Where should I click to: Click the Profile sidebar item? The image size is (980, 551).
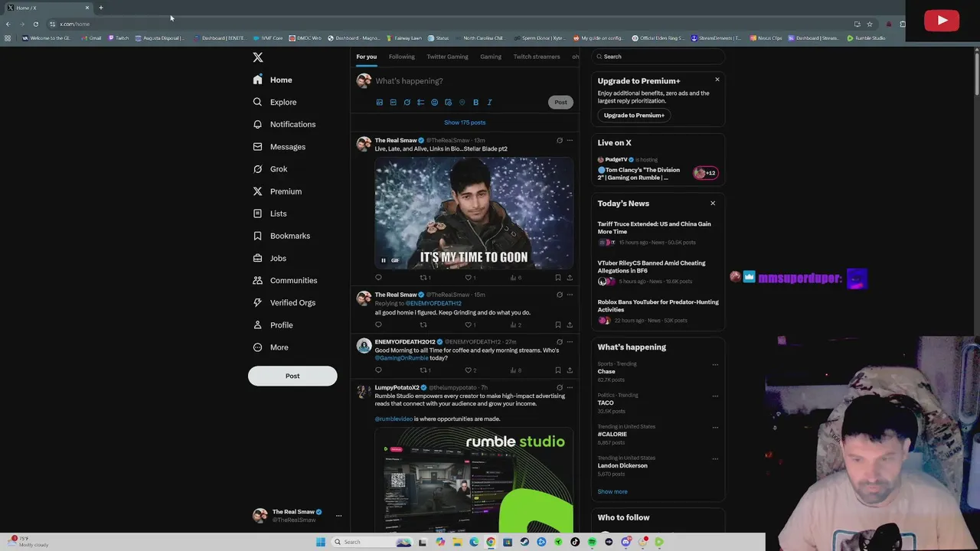coord(273,324)
